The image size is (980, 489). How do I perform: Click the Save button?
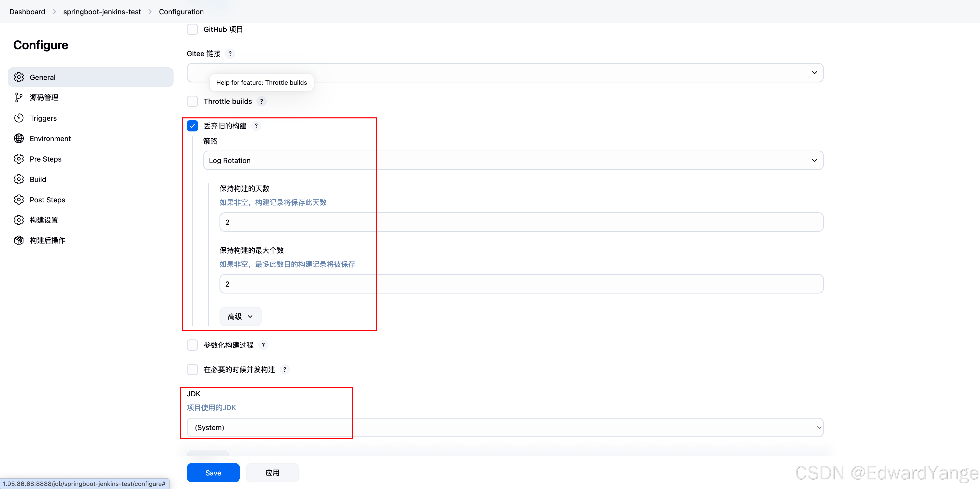(x=213, y=473)
